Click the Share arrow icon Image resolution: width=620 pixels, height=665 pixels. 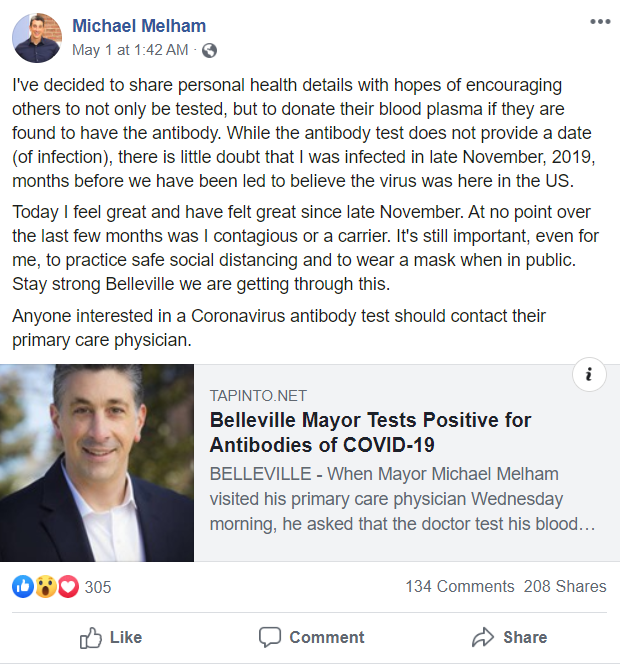coord(483,637)
